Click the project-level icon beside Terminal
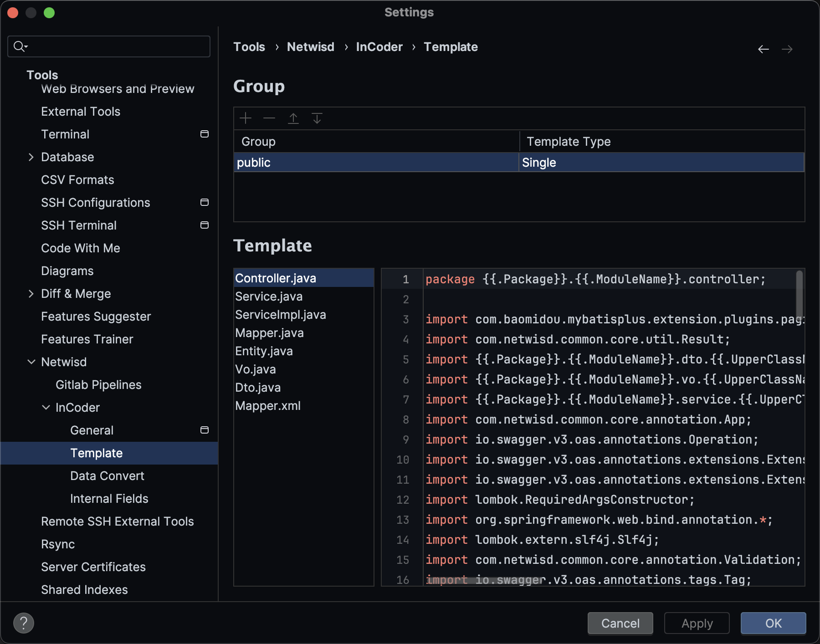The image size is (820, 644). tap(205, 134)
